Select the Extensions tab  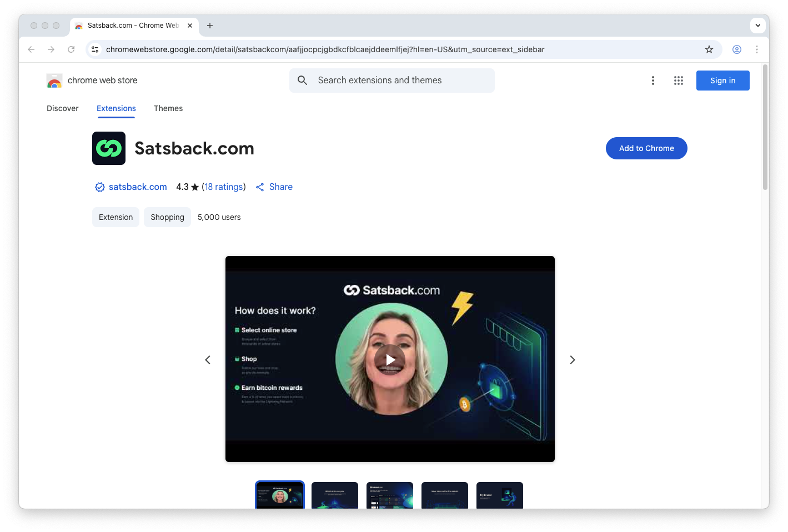[x=116, y=108]
